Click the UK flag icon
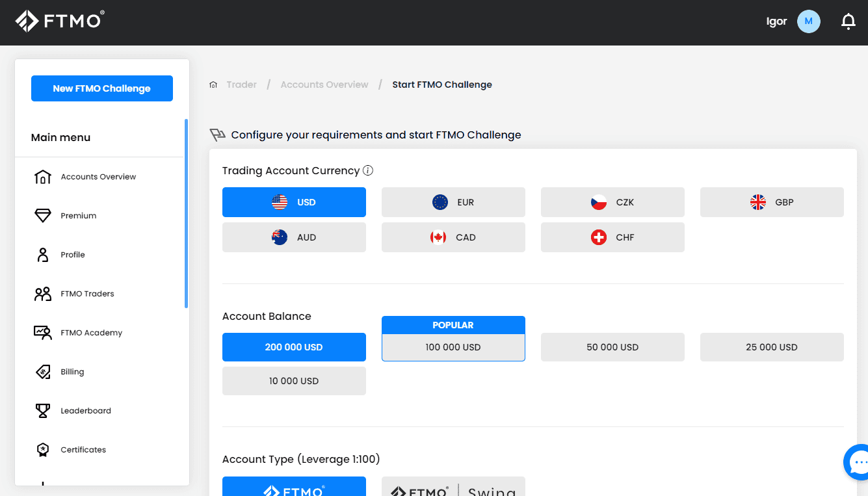This screenshot has height=496, width=868. click(x=758, y=202)
